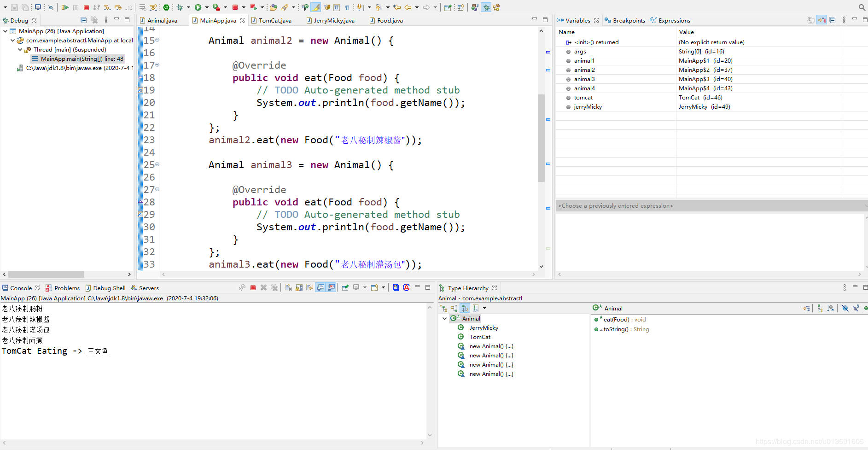Terminate from Console toolbar red square
868x450 pixels.
click(x=253, y=287)
